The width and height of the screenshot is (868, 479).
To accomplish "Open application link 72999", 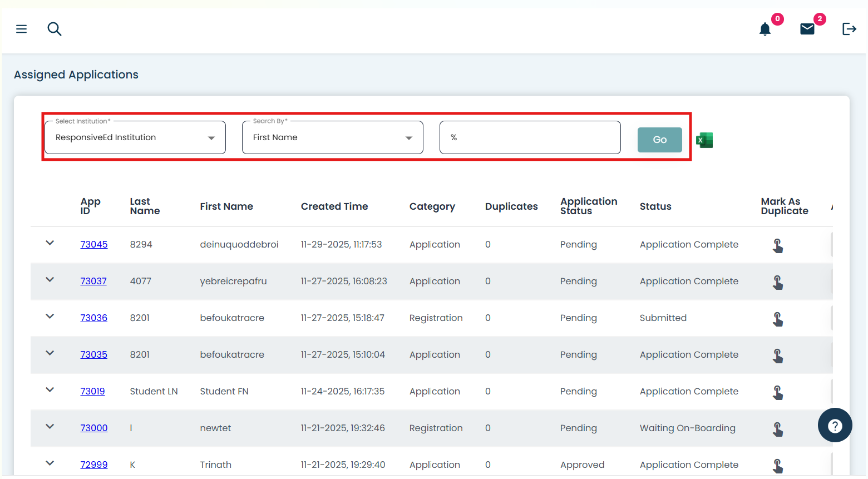I will [94, 465].
